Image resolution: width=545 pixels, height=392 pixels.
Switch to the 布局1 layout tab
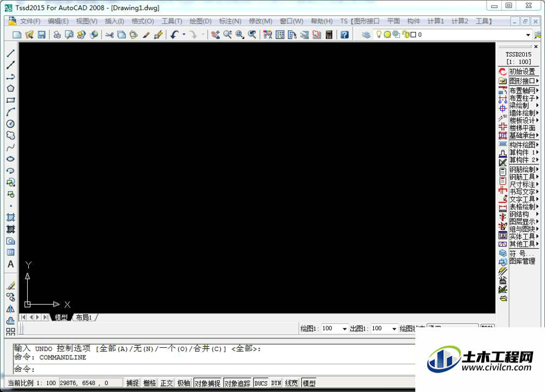click(x=84, y=317)
